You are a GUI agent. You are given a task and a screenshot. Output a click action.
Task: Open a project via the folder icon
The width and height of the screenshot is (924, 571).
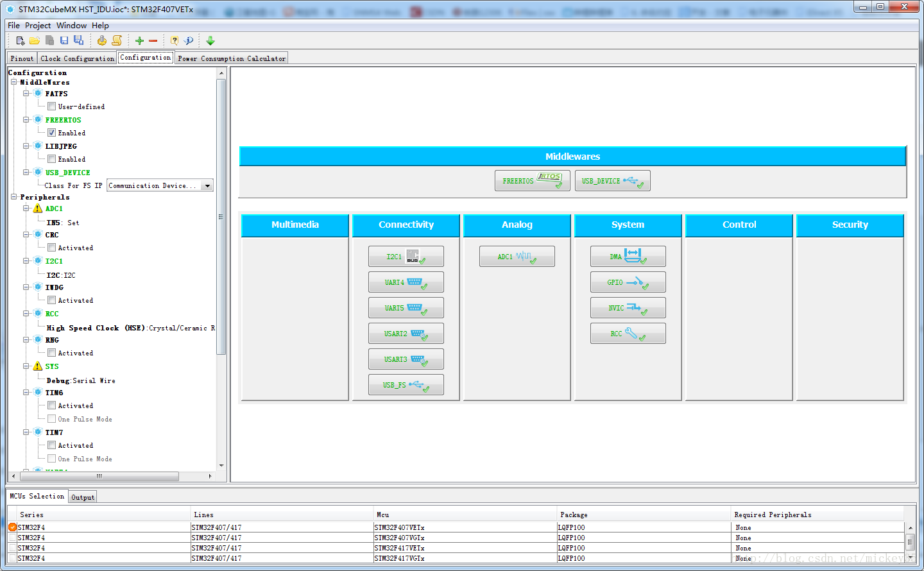tap(35, 40)
